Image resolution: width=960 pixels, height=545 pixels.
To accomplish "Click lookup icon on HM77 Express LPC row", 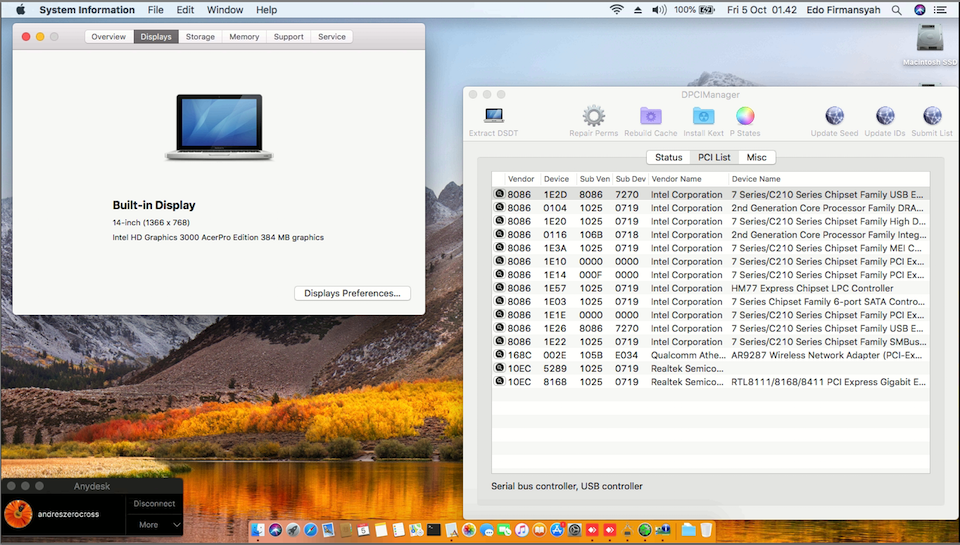I will [x=500, y=287].
